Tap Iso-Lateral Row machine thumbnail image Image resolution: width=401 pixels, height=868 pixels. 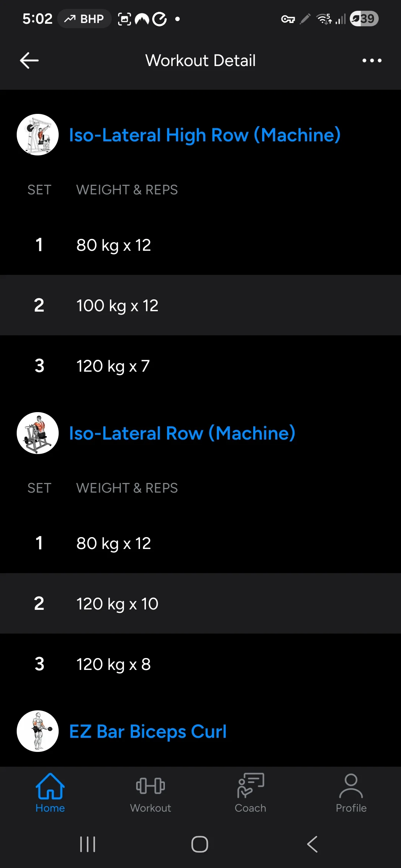point(38,433)
